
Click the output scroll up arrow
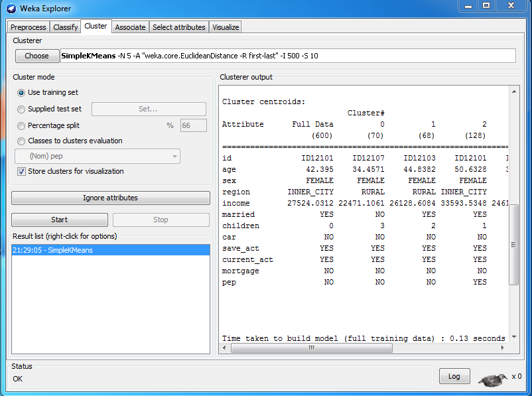[514, 92]
